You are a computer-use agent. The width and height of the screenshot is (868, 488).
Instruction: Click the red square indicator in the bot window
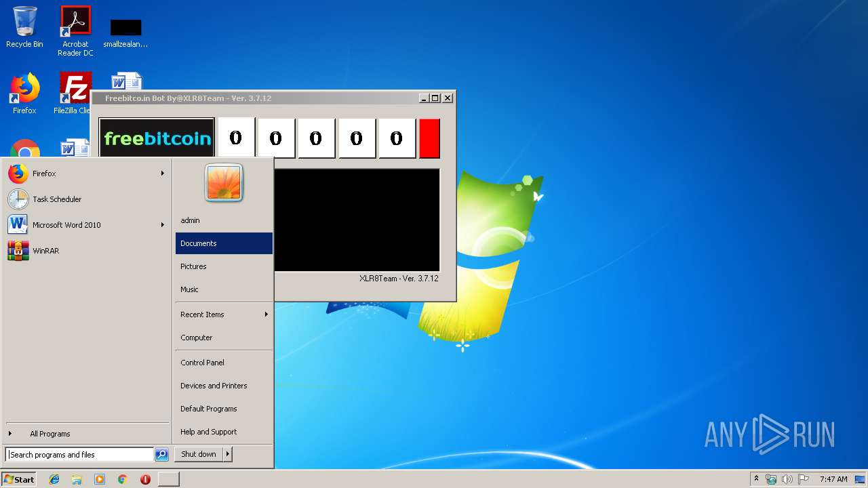(429, 138)
